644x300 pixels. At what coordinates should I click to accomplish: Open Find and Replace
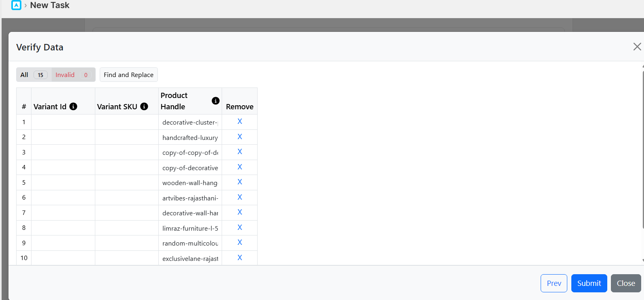(x=128, y=75)
